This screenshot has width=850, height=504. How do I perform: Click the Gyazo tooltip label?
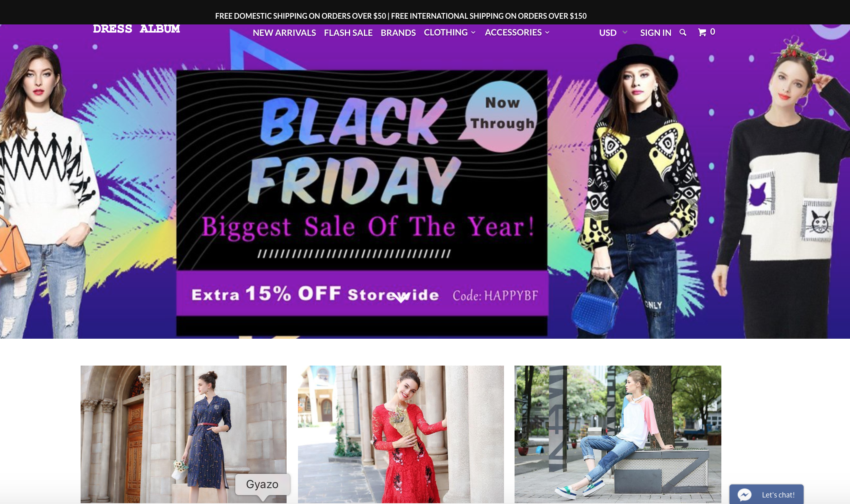pos(262,484)
